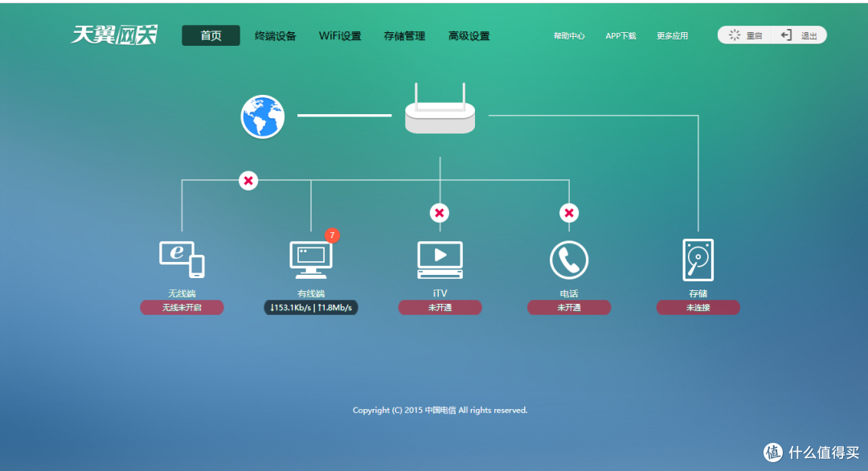
Task: Click the globe internet icon
Action: click(x=262, y=117)
